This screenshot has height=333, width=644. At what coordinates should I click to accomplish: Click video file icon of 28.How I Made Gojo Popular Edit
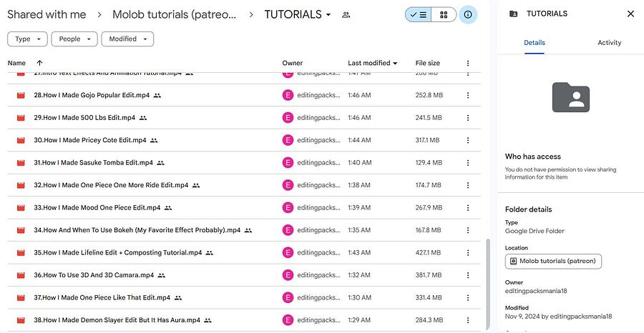[x=21, y=96]
